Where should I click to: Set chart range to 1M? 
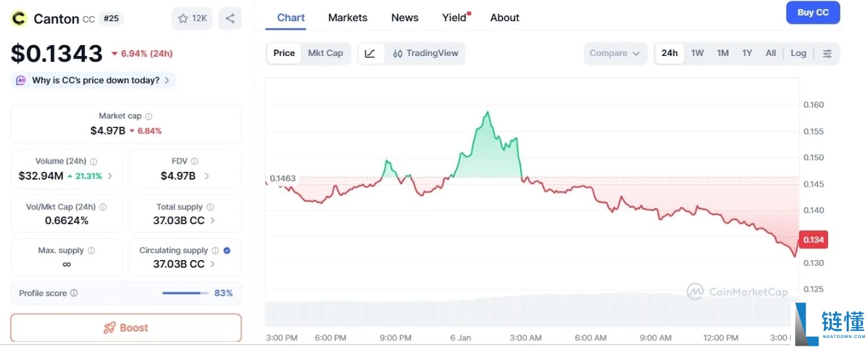(723, 53)
